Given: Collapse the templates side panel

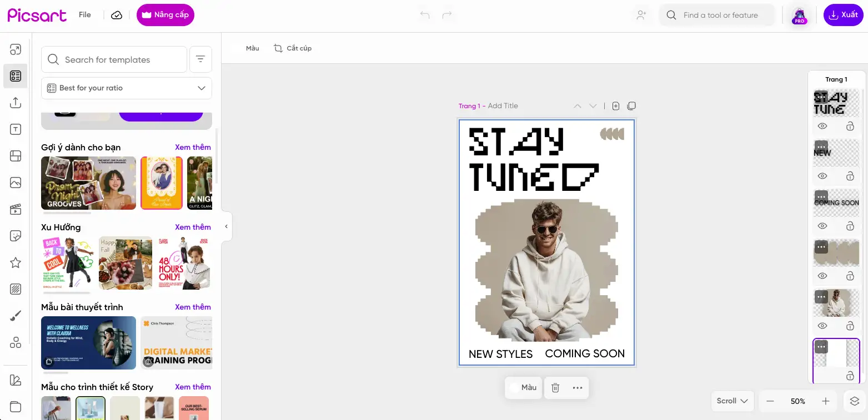Looking at the screenshot, I should 227,226.
